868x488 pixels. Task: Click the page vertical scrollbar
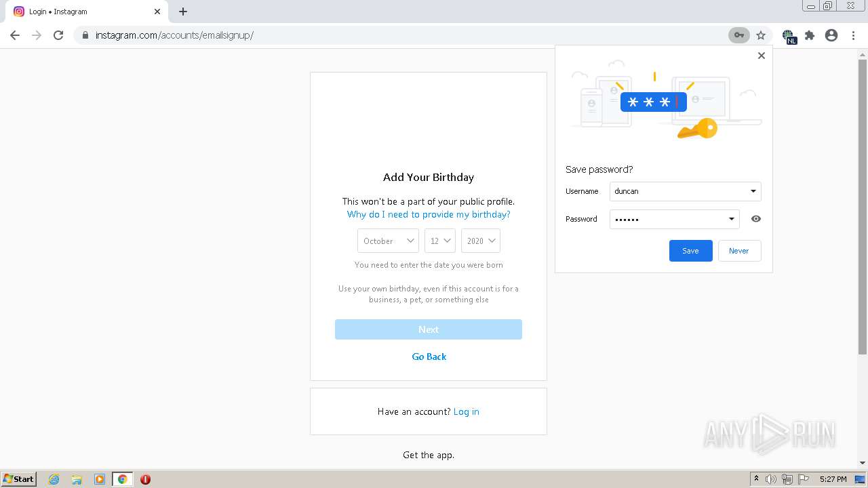point(863,207)
